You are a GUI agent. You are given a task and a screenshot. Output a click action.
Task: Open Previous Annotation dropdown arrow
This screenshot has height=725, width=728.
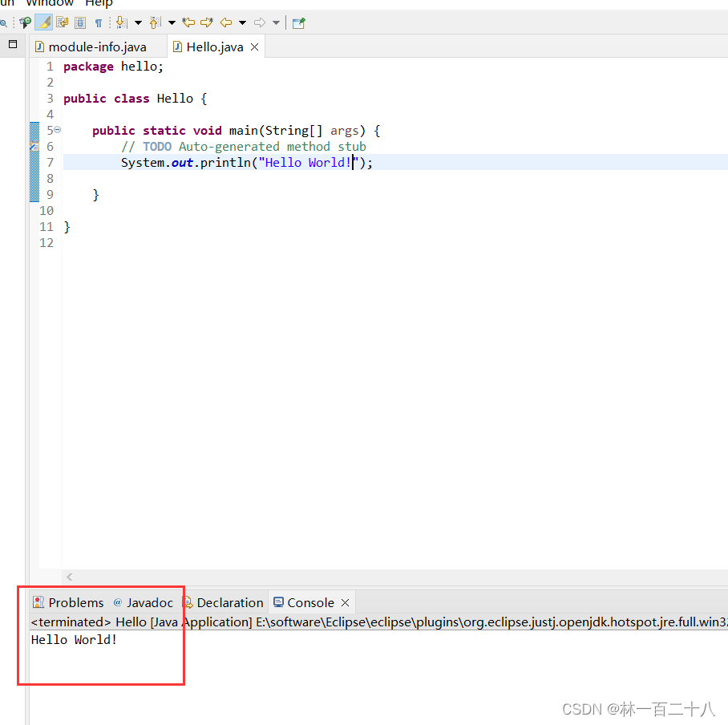pyautogui.click(x=172, y=22)
